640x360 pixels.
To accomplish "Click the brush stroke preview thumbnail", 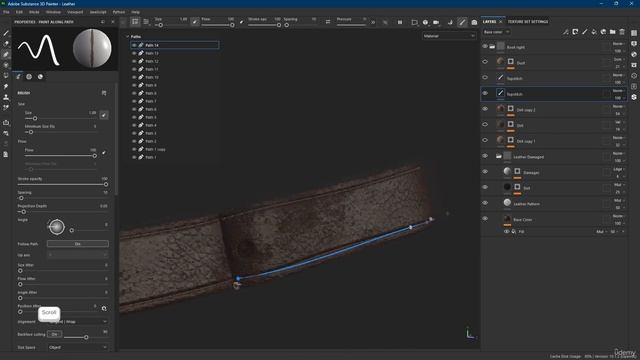I will [39, 49].
